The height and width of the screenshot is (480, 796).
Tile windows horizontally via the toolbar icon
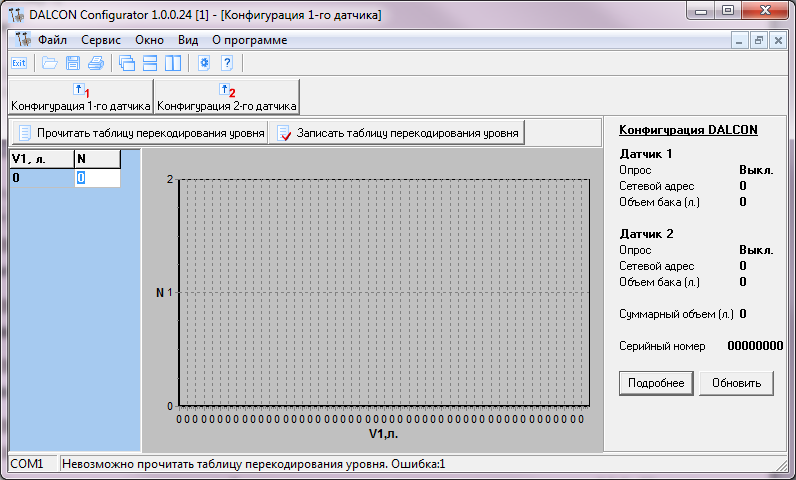point(150,63)
